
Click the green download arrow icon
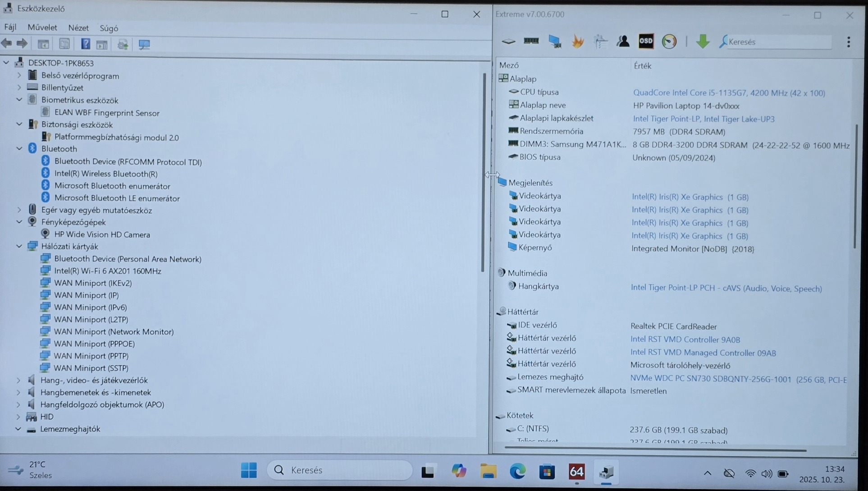702,41
